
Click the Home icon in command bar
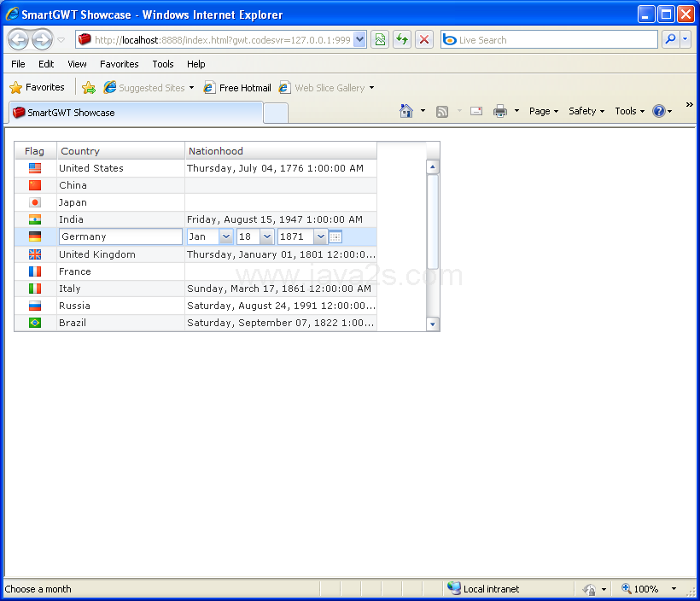(x=405, y=111)
